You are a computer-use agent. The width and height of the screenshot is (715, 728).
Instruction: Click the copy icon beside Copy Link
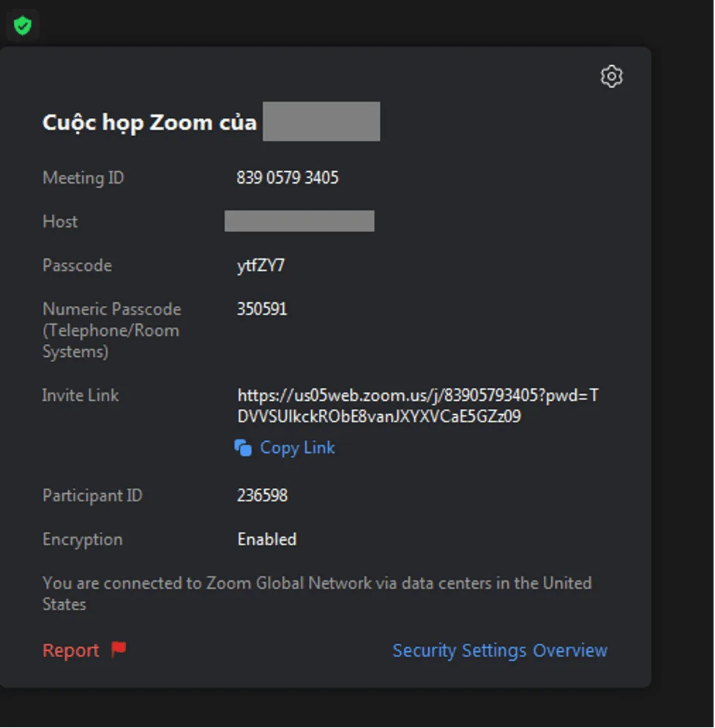click(x=243, y=448)
